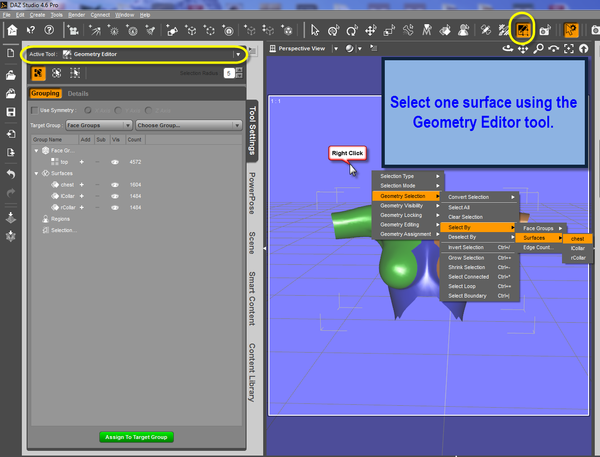Open Perspective View camera dropdown arrow
The image size is (600, 457).
[336, 49]
